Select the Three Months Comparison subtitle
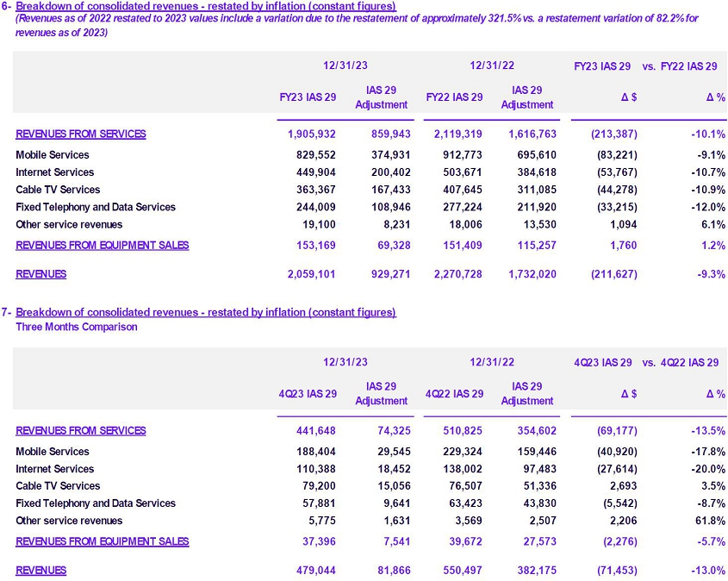This screenshot has height=581, width=728. click(77, 327)
